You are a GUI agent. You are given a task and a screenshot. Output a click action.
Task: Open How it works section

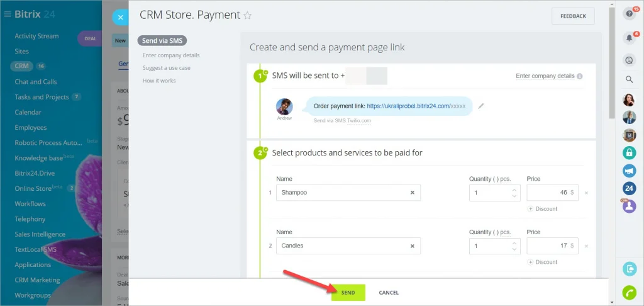tap(159, 81)
